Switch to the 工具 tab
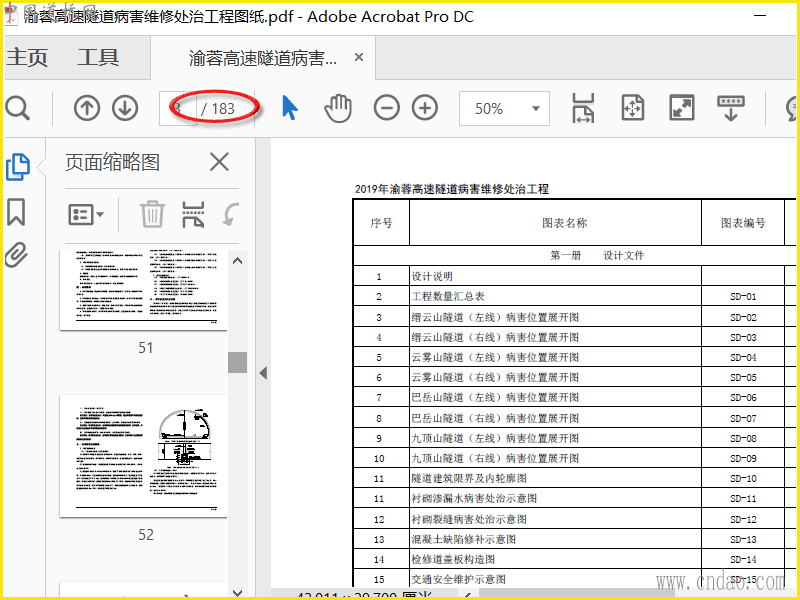This screenshot has width=800, height=600. [x=98, y=57]
